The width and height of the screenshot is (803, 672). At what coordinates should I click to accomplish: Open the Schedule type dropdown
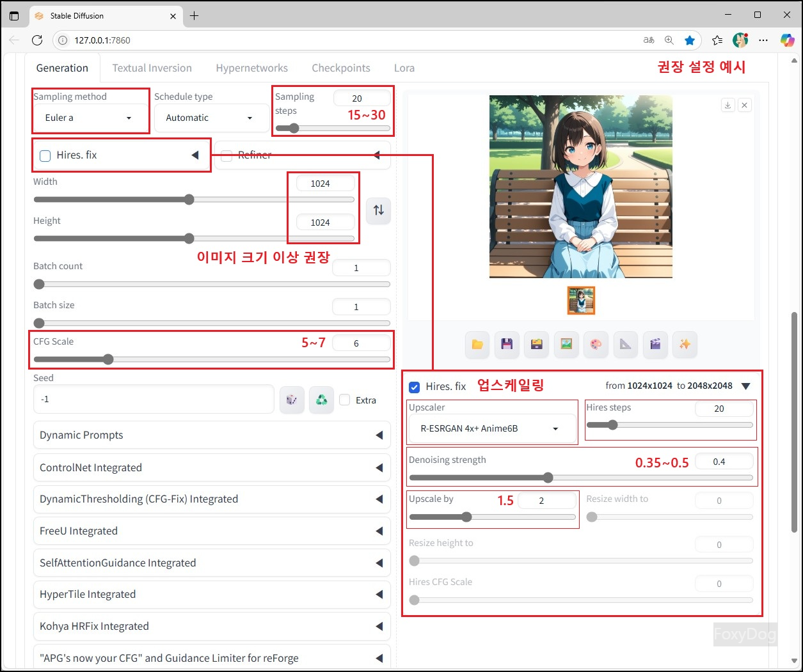tap(211, 118)
